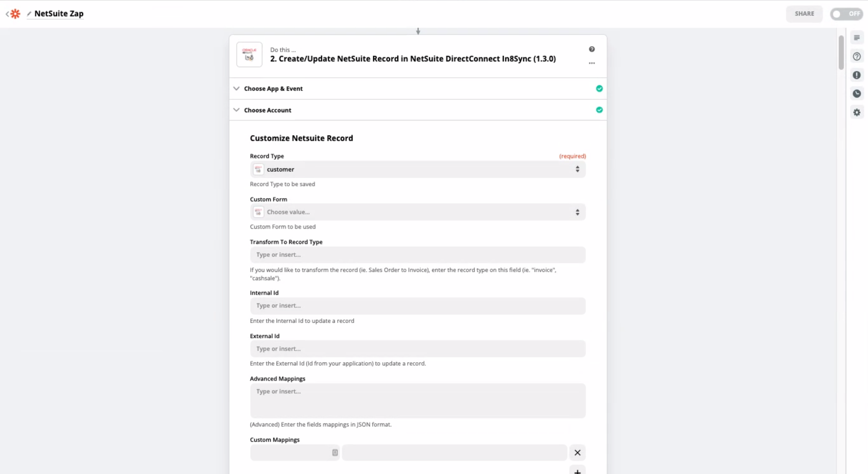Open Zap settings gear in sidebar
The image size is (868, 474).
tap(857, 112)
